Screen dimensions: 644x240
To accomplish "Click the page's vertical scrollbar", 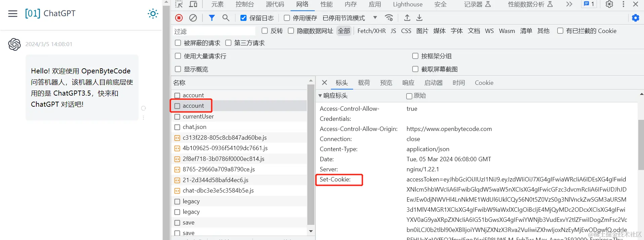I will click(166, 123).
